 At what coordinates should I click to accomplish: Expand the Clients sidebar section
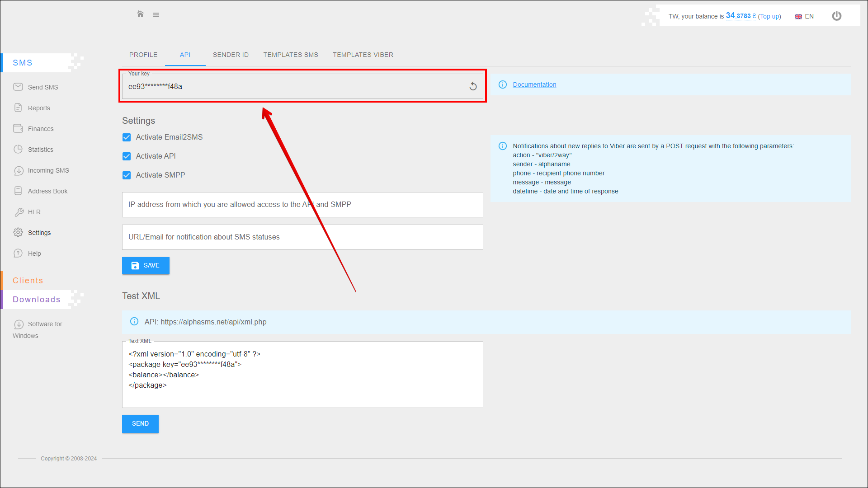click(28, 281)
